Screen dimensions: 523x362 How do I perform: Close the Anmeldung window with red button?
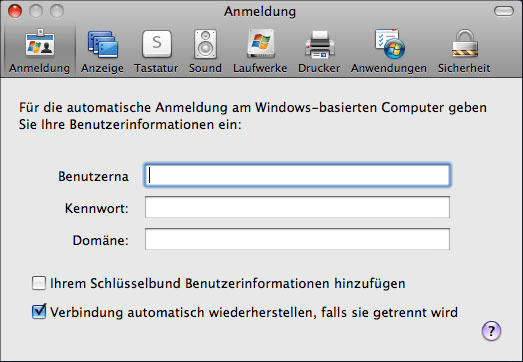tap(15, 11)
